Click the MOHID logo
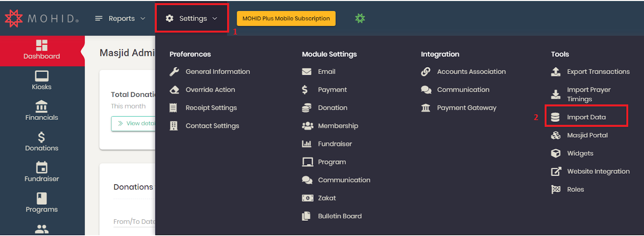This screenshot has width=644, height=236. tap(42, 18)
